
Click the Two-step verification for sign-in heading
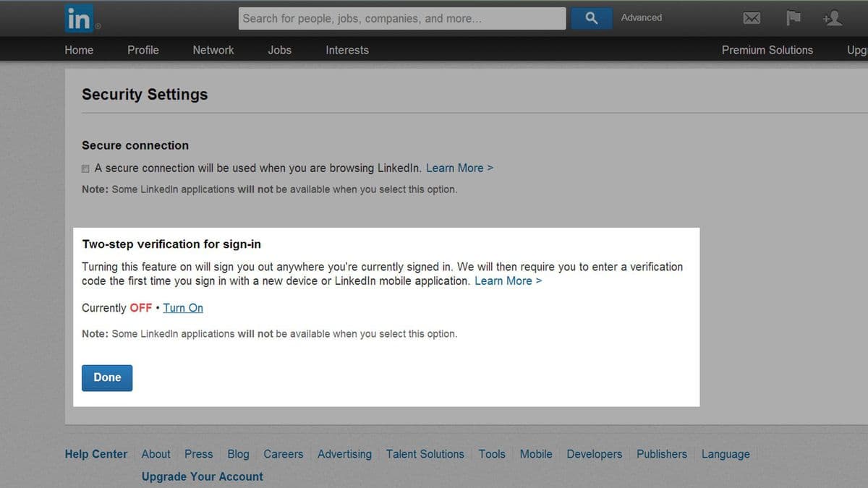coord(171,244)
